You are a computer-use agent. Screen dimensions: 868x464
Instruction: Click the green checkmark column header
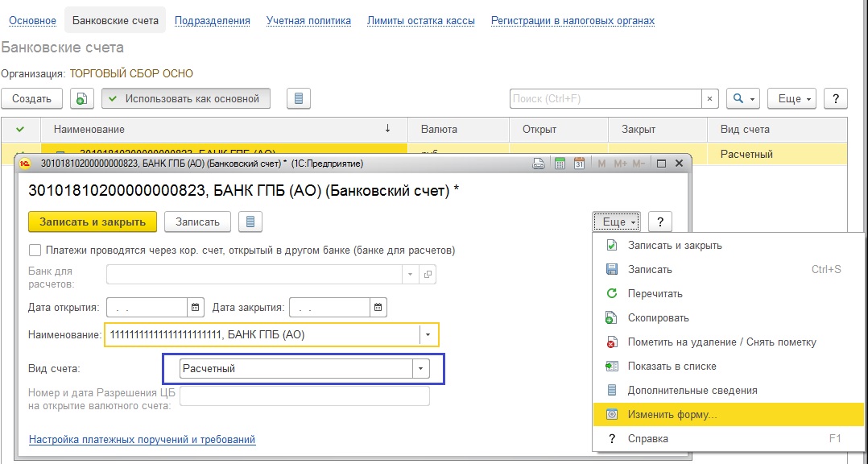pyautogui.click(x=20, y=129)
